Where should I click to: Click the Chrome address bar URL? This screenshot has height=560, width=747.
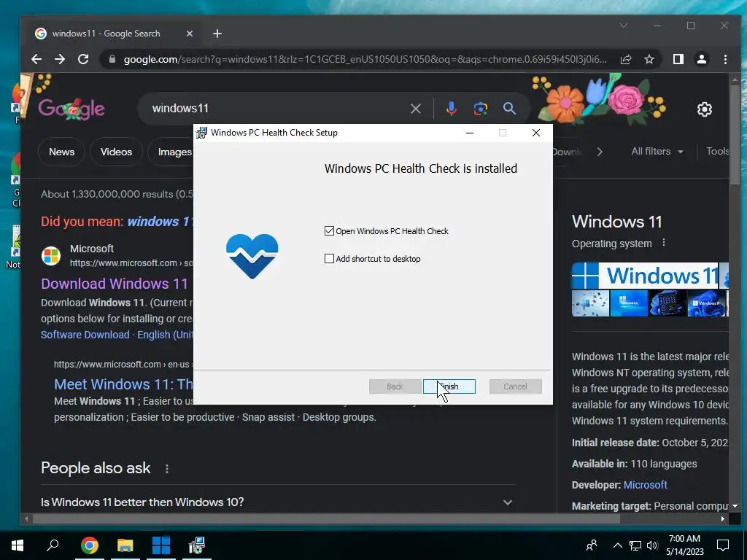pos(365,59)
